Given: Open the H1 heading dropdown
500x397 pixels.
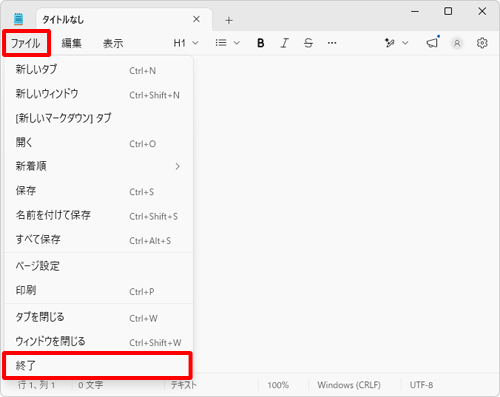Looking at the screenshot, I should [x=186, y=43].
